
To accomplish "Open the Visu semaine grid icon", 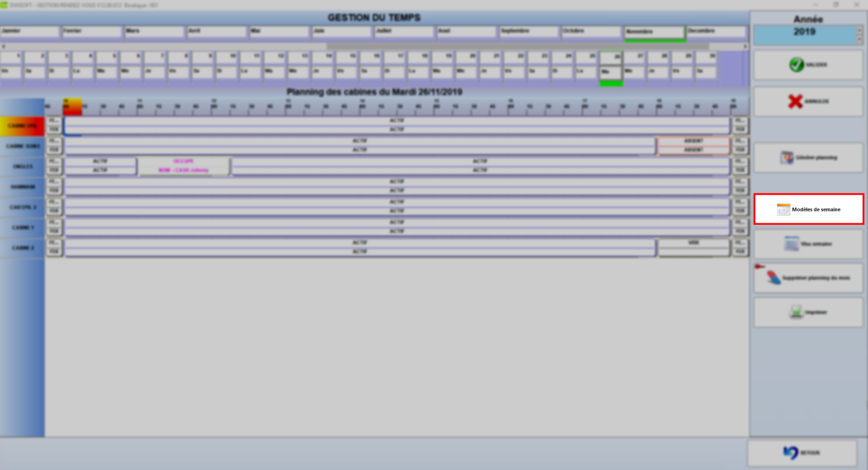I will (791, 243).
